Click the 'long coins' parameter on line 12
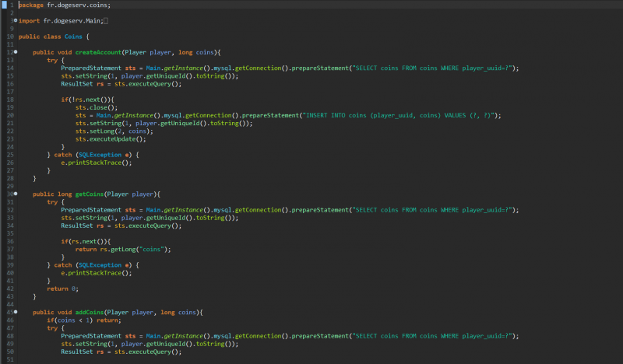The width and height of the screenshot is (623, 364). [196, 52]
